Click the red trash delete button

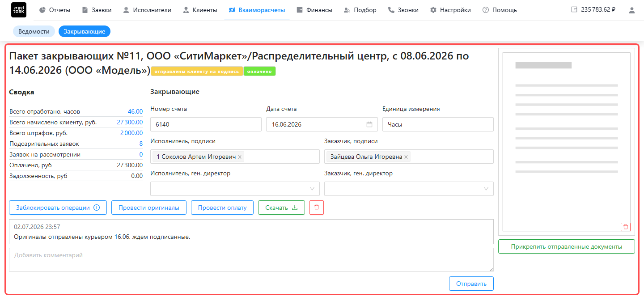[x=317, y=208]
